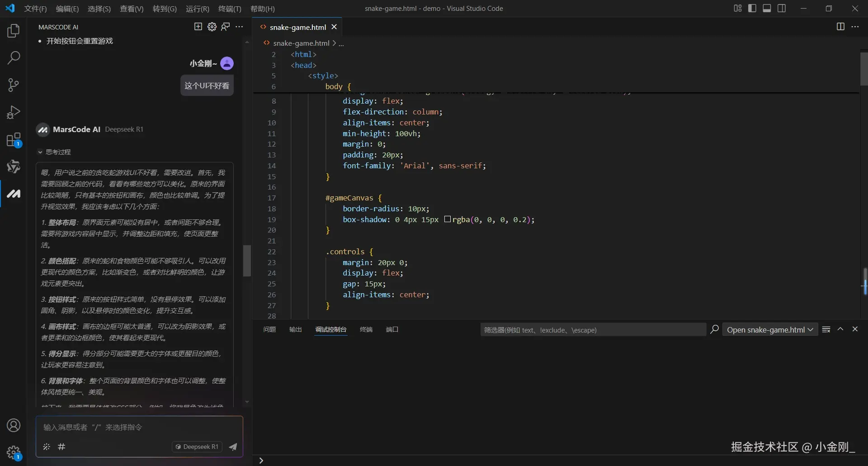Open the 'Open snake-game.html' debug dropdown
This screenshot has width=868, height=466.
pos(770,330)
